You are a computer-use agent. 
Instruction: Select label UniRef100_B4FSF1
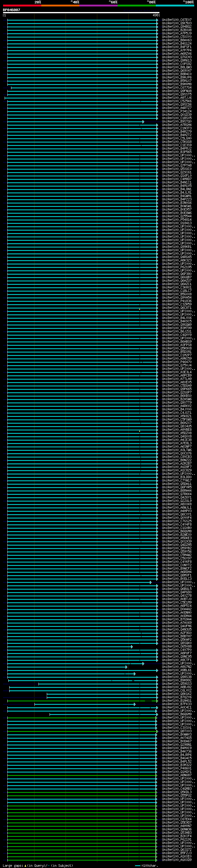pos(176,47)
